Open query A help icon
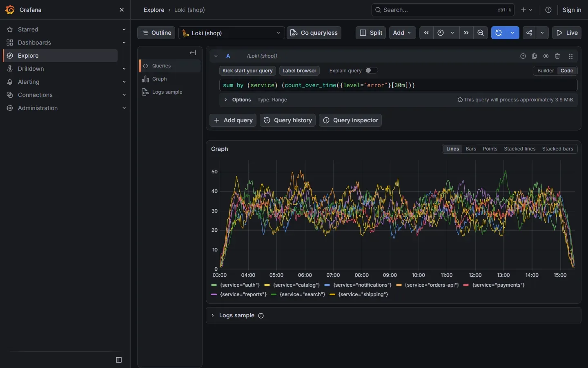Viewport: 588px width, 368px height. (x=523, y=56)
